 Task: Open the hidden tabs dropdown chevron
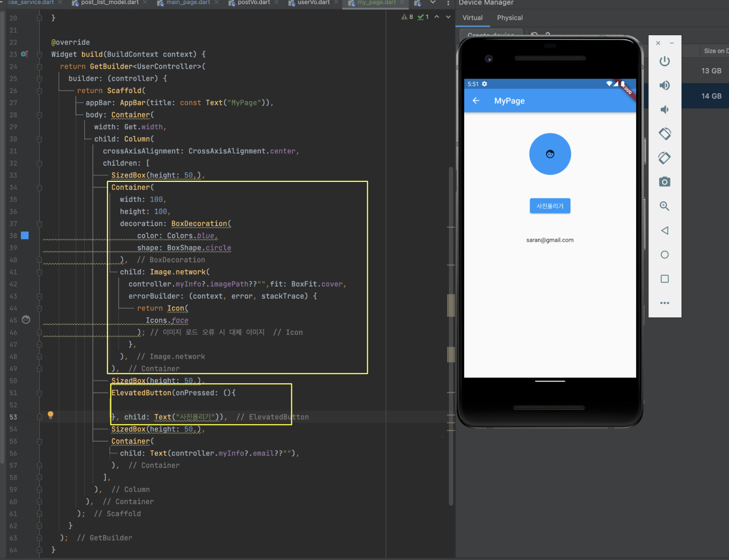pos(433,3)
